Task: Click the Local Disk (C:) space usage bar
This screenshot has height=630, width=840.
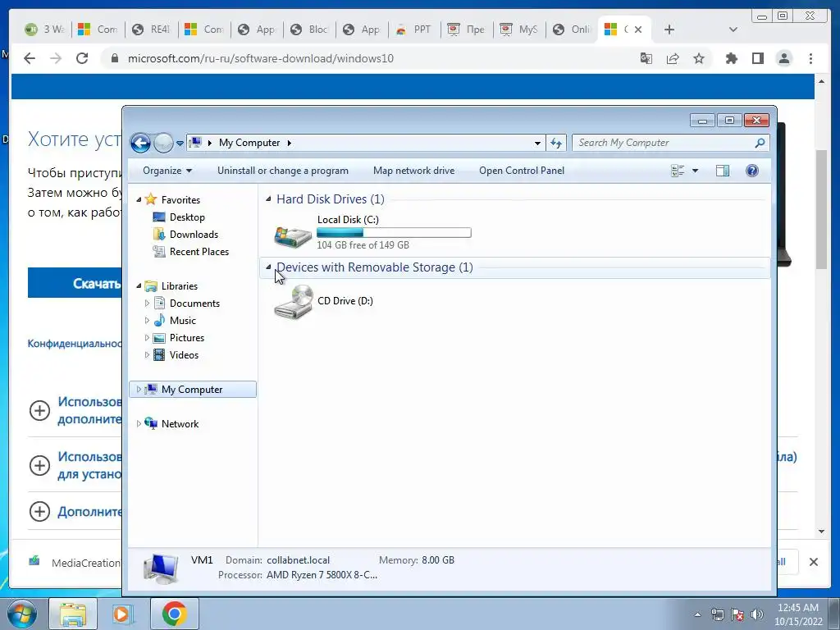Action: pyautogui.click(x=394, y=232)
